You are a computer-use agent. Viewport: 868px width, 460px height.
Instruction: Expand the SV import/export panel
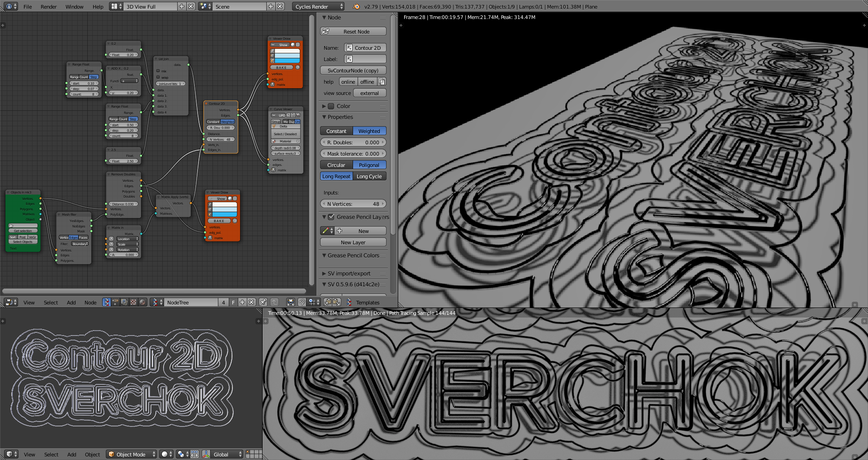tap(324, 273)
